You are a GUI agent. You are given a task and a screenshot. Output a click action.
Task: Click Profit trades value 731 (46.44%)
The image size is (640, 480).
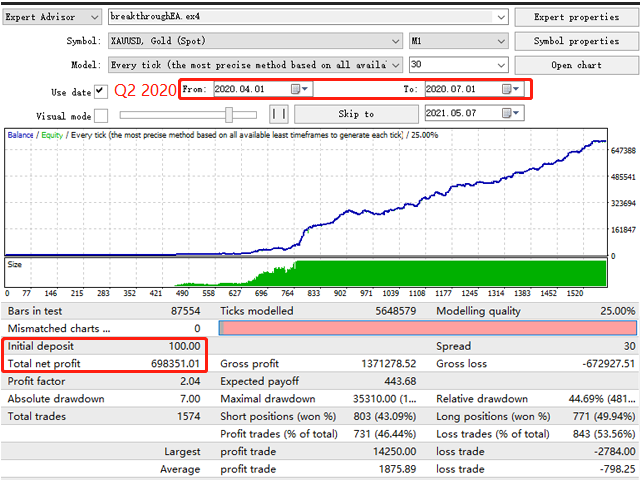[x=384, y=434]
